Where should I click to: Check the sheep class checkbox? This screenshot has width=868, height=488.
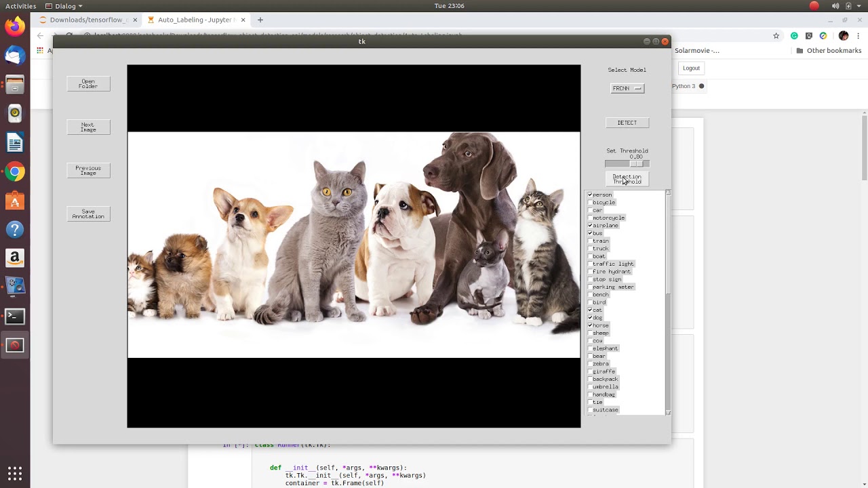click(590, 333)
